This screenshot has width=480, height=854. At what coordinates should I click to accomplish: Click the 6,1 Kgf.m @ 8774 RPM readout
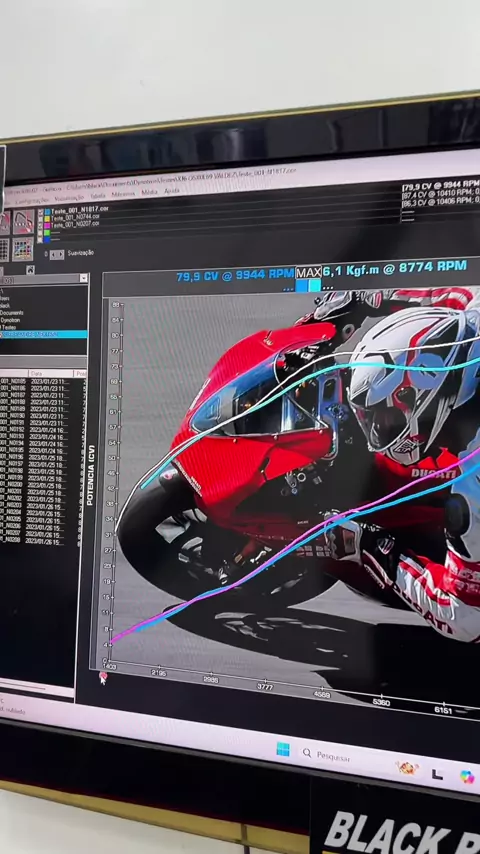395,268
